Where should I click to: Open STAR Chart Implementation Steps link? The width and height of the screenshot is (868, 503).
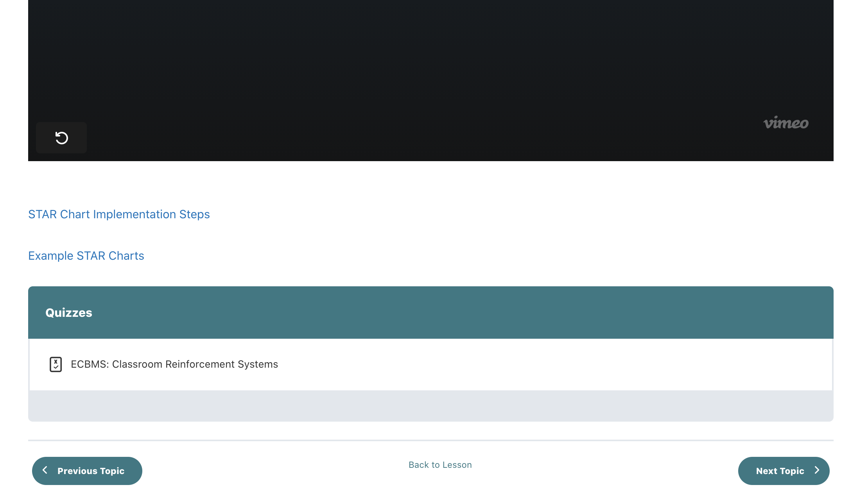point(119,214)
